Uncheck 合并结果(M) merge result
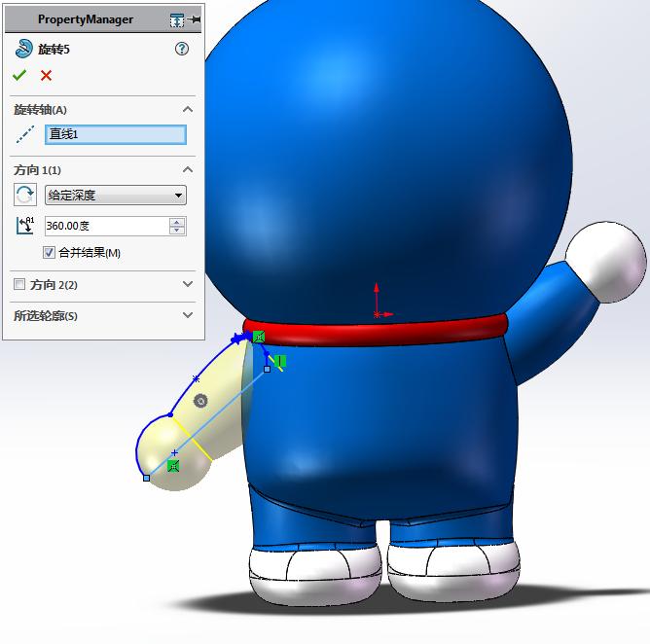This screenshot has width=650, height=644. tap(49, 252)
